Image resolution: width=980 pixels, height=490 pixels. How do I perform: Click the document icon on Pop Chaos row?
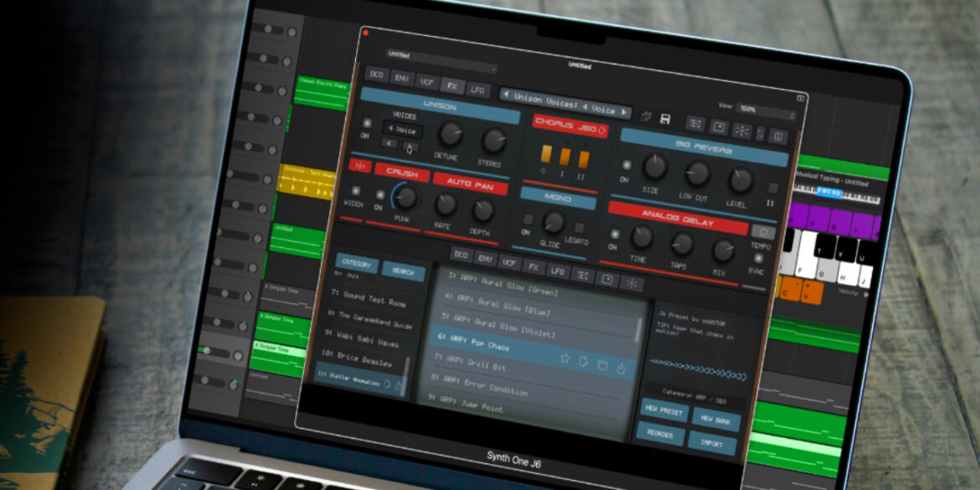(x=583, y=361)
